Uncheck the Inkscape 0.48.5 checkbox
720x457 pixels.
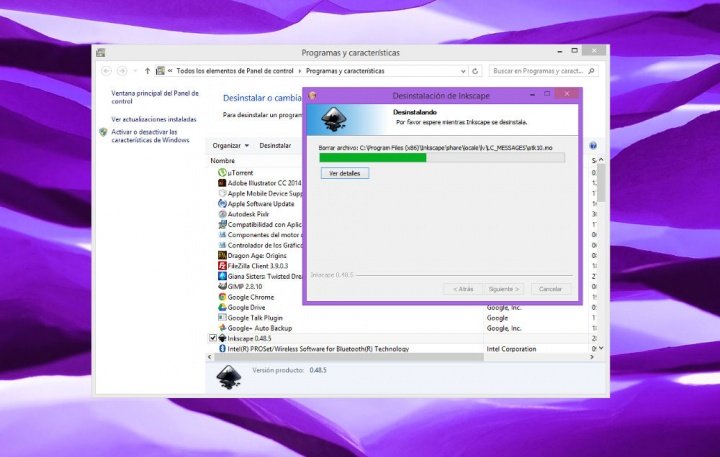213,338
